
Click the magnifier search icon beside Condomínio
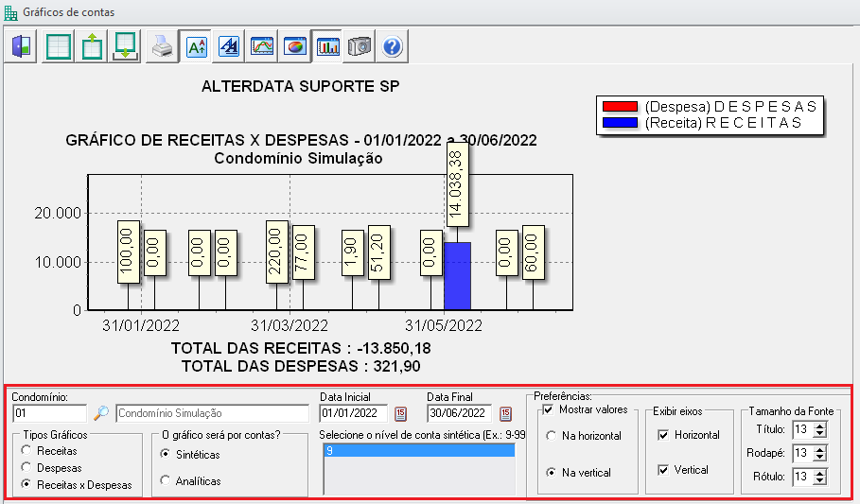point(101,413)
